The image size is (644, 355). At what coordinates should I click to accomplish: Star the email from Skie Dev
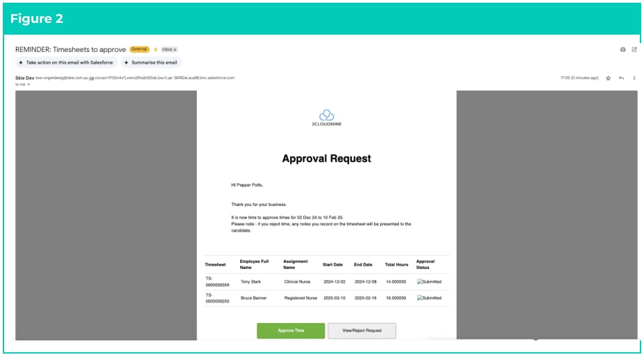pos(609,78)
